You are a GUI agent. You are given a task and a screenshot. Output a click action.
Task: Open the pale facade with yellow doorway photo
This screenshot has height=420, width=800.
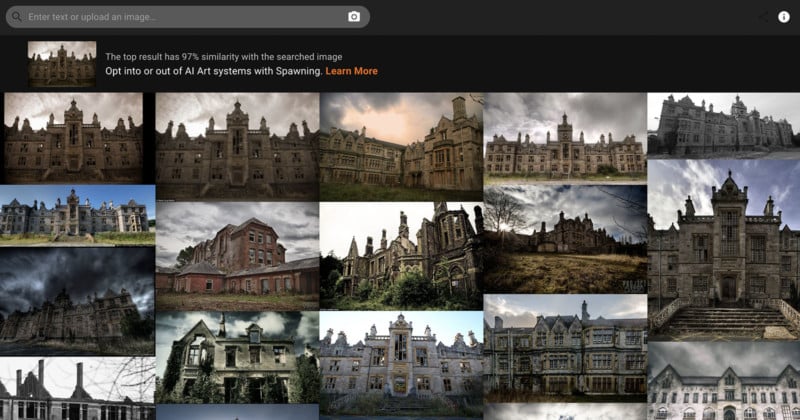(x=401, y=364)
